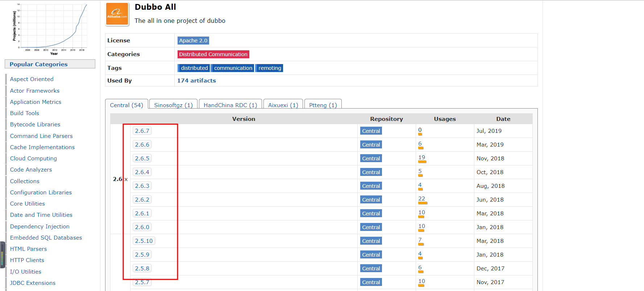Open version 2.5.10

click(144, 241)
